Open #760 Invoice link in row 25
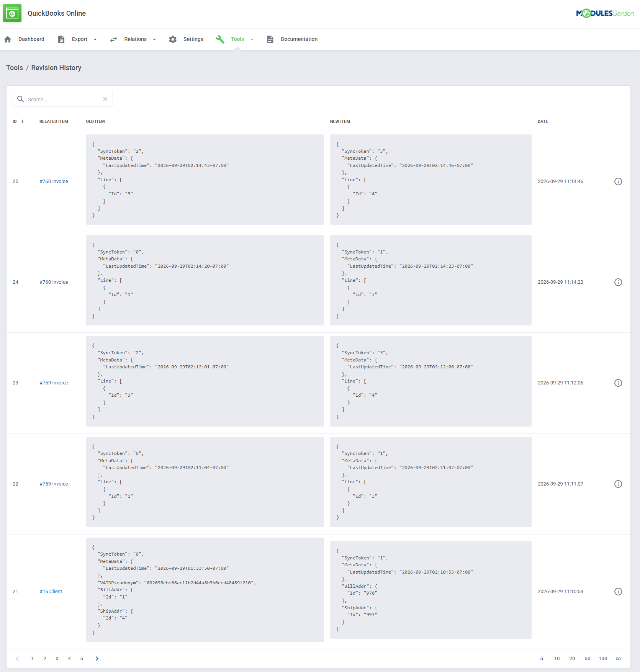The width and height of the screenshot is (640, 672). (x=54, y=181)
